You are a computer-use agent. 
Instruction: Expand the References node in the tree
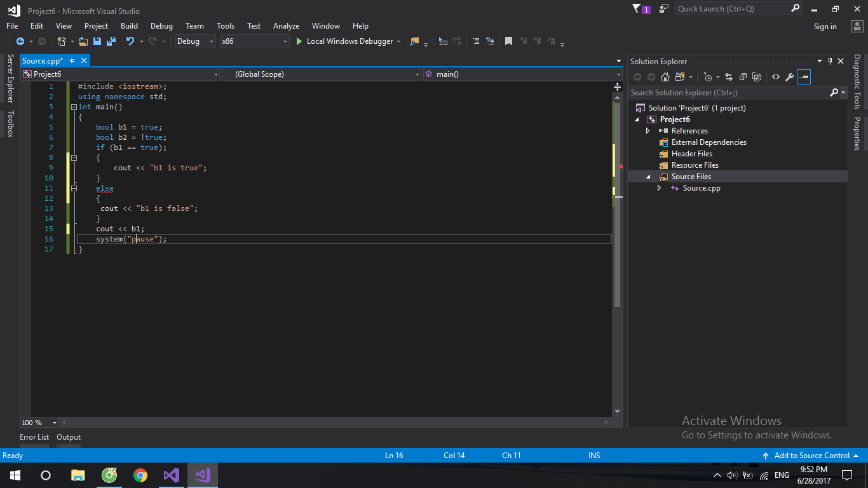(x=648, y=131)
